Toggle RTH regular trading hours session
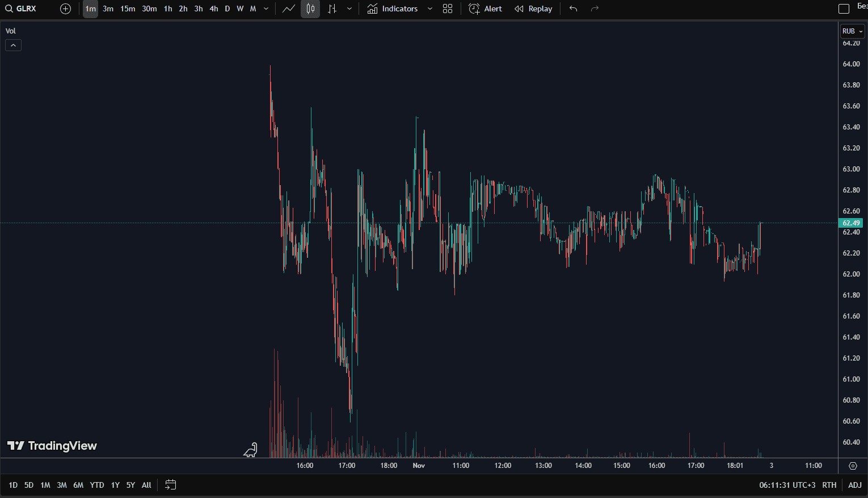Screen dimensions: 868x498 pos(829,485)
